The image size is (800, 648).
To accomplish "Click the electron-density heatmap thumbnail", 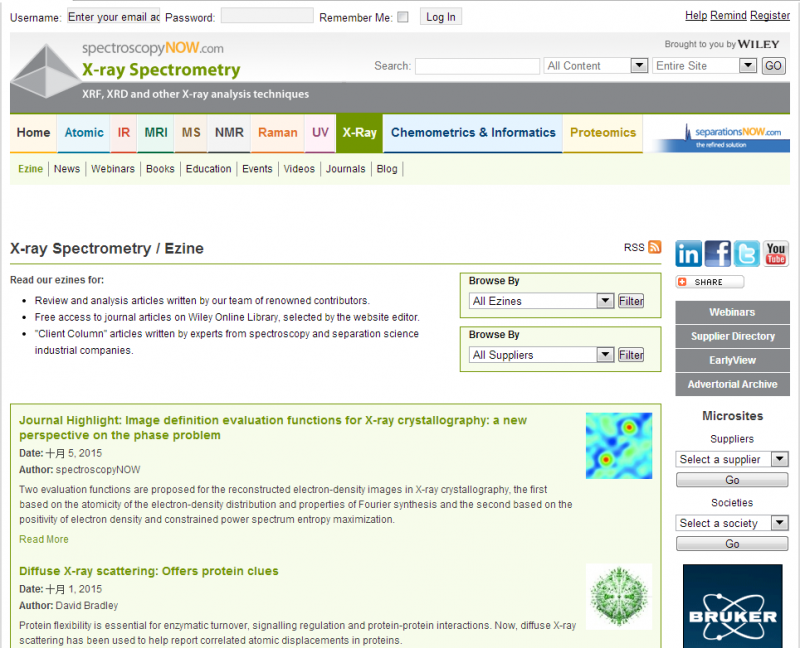I will [x=619, y=445].
